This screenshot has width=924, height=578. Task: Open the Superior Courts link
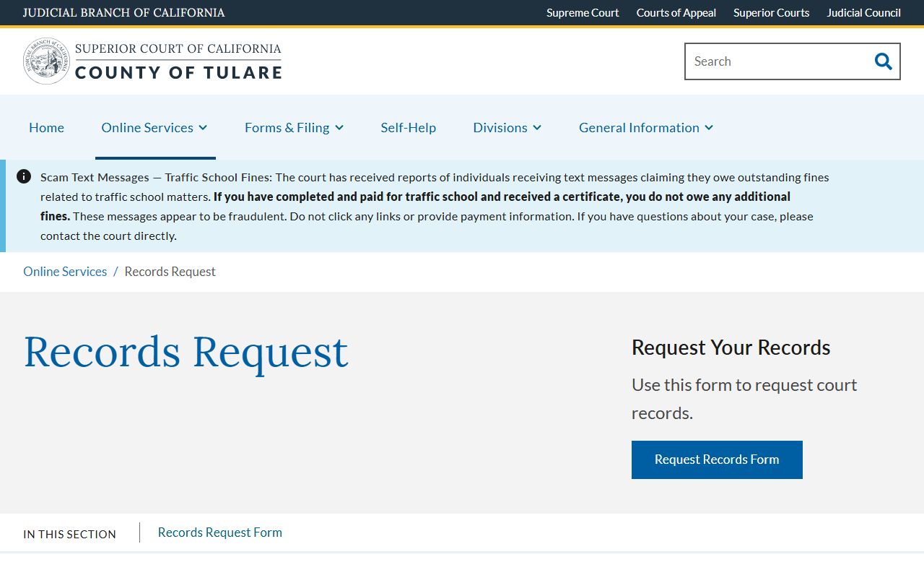(x=772, y=12)
